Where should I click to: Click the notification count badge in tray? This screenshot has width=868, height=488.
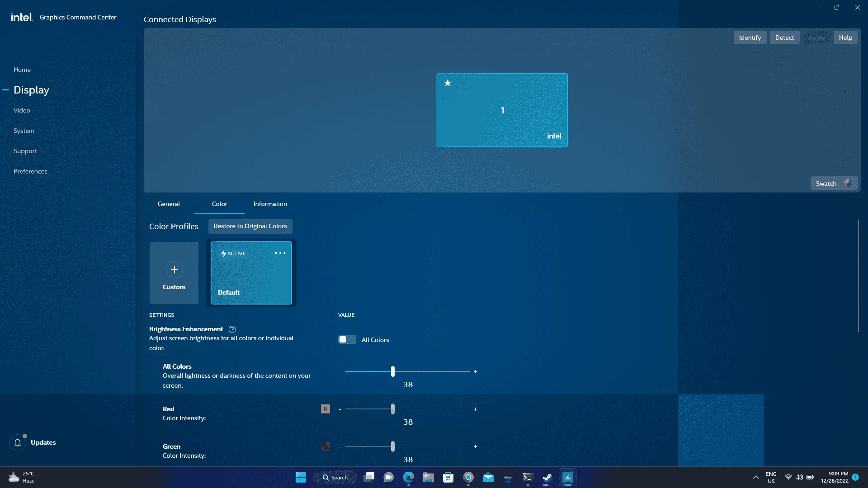point(855,477)
